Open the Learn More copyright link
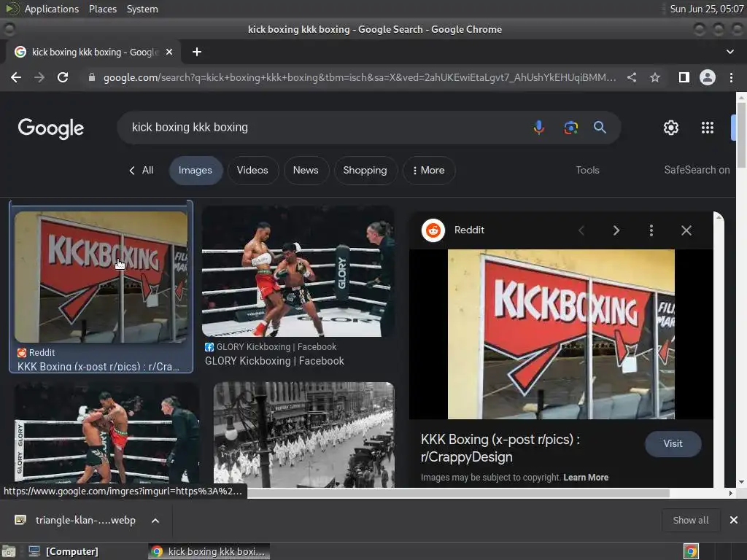 tap(586, 477)
